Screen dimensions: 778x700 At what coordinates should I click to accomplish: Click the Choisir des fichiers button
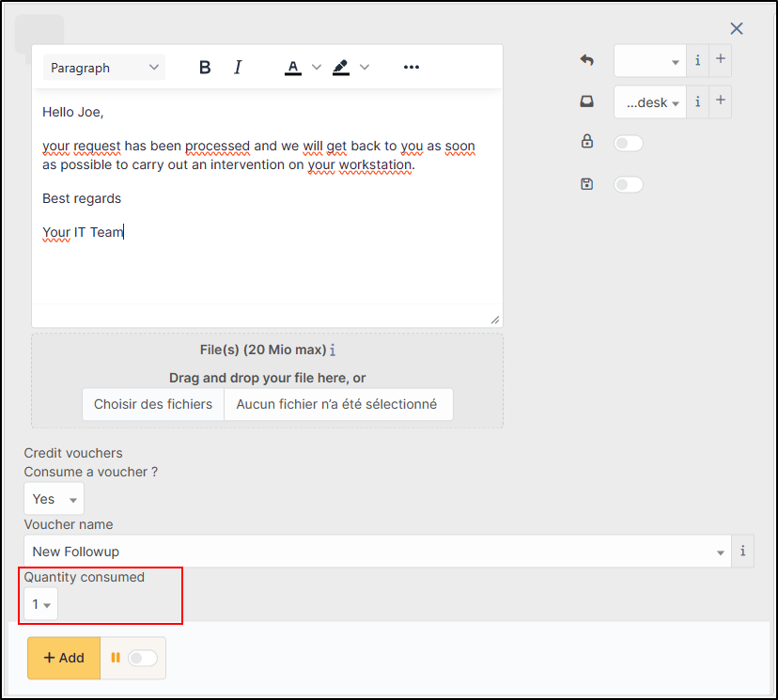point(153,404)
